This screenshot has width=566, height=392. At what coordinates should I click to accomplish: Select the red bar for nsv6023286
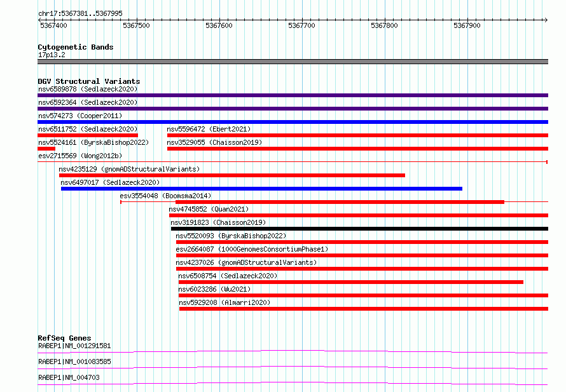[364, 295]
